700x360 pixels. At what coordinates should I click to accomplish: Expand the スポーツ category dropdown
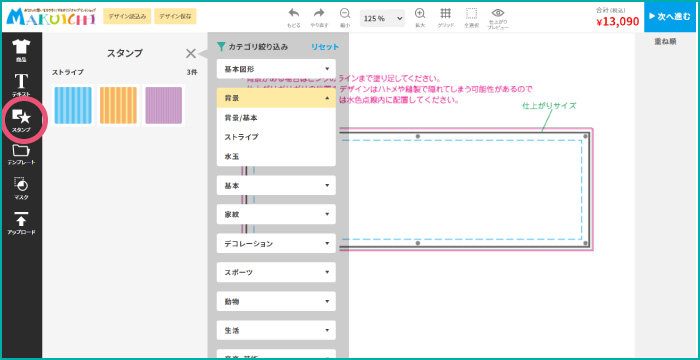pos(276,272)
